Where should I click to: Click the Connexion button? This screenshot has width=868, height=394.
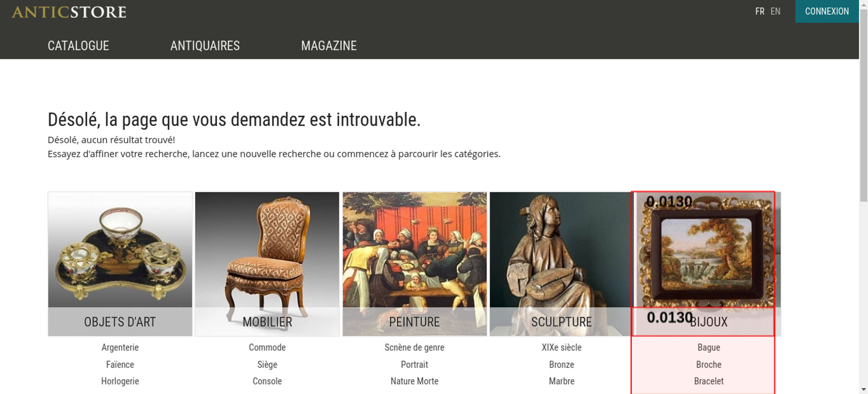pyautogui.click(x=827, y=11)
